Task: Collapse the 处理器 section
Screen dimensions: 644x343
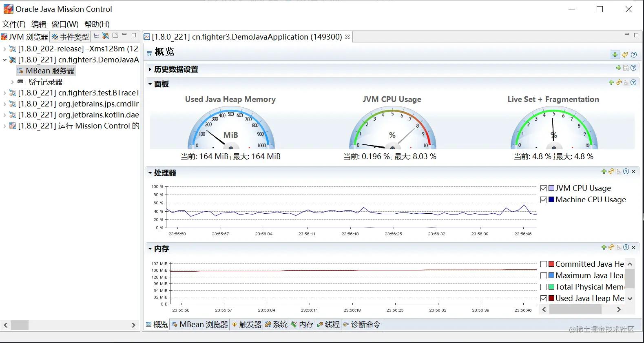Action: pyautogui.click(x=150, y=173)
